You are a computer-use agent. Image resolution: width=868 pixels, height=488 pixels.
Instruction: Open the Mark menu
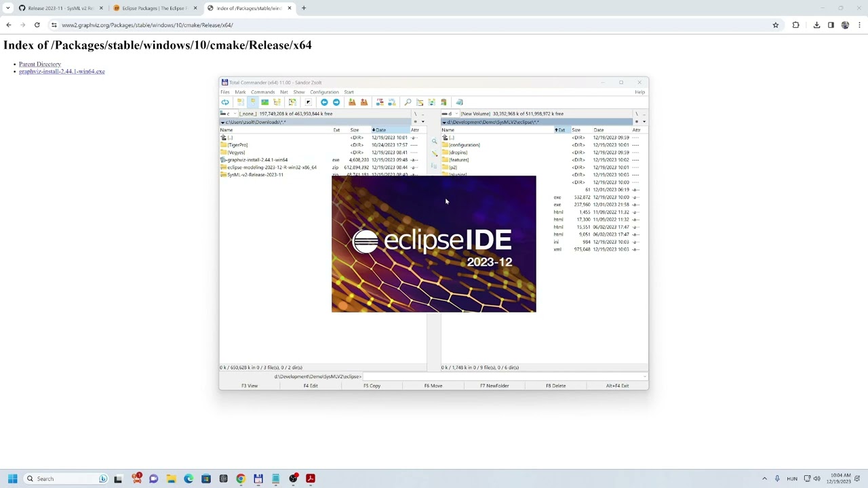[241, 92]
